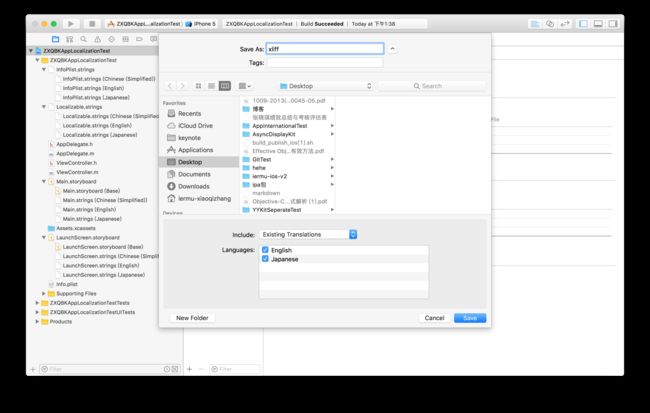Collapse the Localizable.strings group

(44, 107)
